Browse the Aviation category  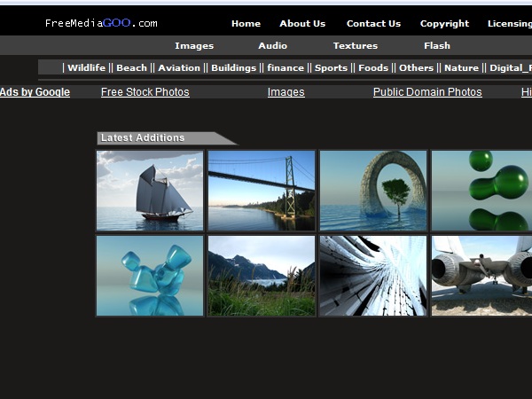click(x=179, y=67)
